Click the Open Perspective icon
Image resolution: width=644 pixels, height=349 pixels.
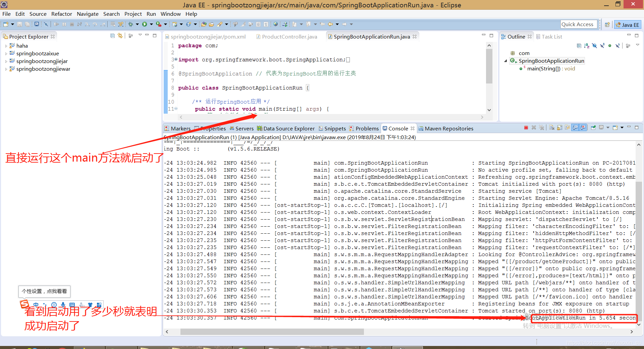click(x=607, y=24)
